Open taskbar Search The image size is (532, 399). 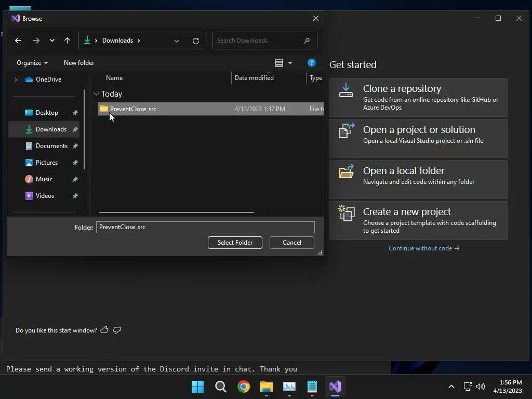220,387
